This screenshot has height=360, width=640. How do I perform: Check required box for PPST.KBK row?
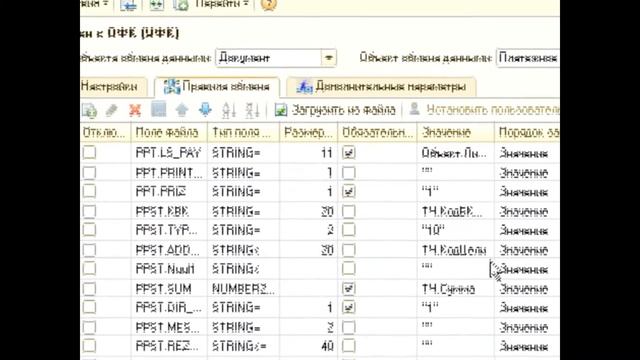349,211
